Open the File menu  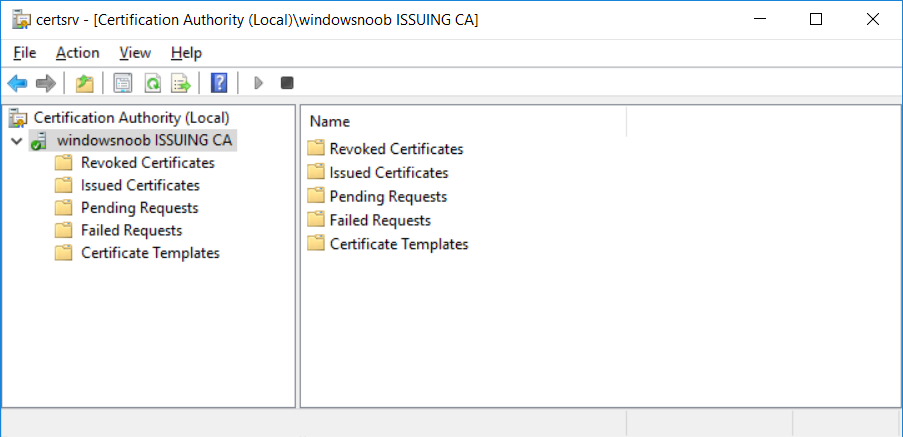point(25,53)
